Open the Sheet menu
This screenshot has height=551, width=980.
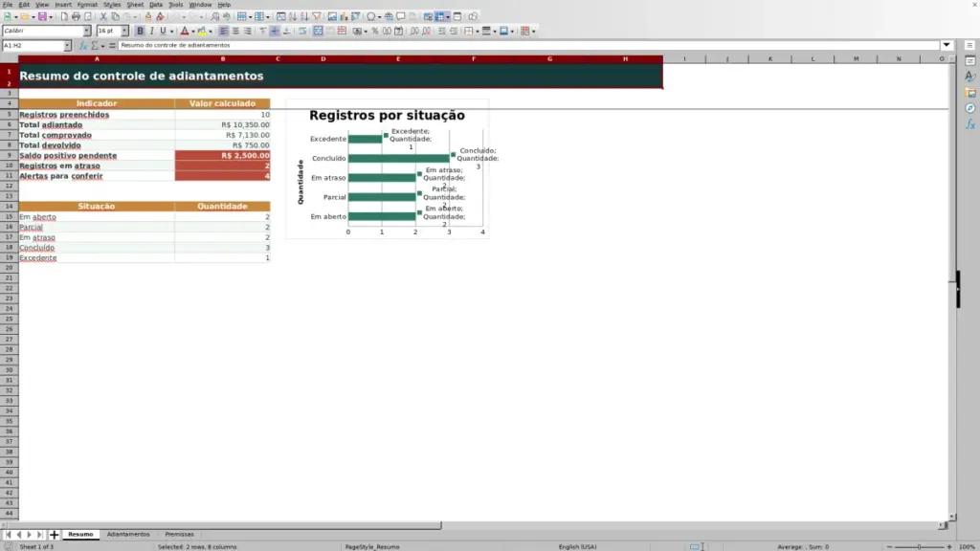pyautogui.click(x=135, y=5)
